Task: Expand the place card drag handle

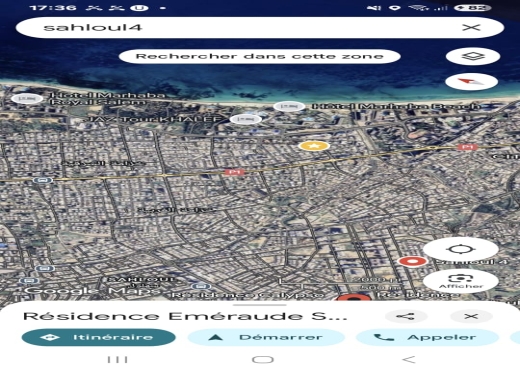Action: pyautogui.click(x=260, y=305)
